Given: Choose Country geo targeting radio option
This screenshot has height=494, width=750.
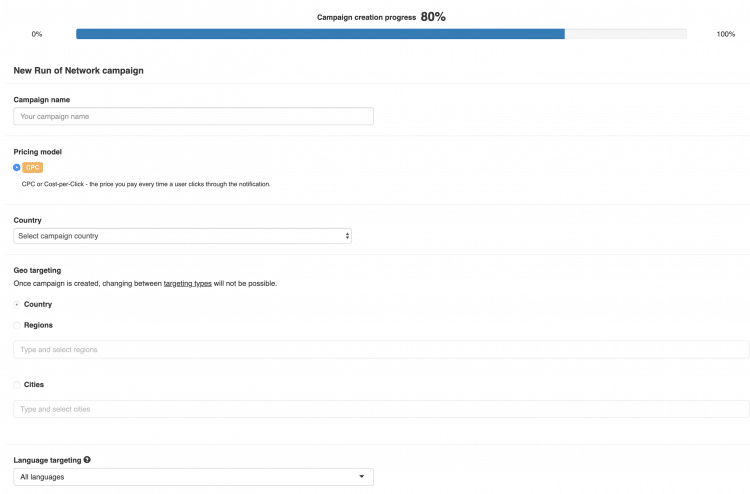Looking at the screenshot, I should (x=17, y=305).
